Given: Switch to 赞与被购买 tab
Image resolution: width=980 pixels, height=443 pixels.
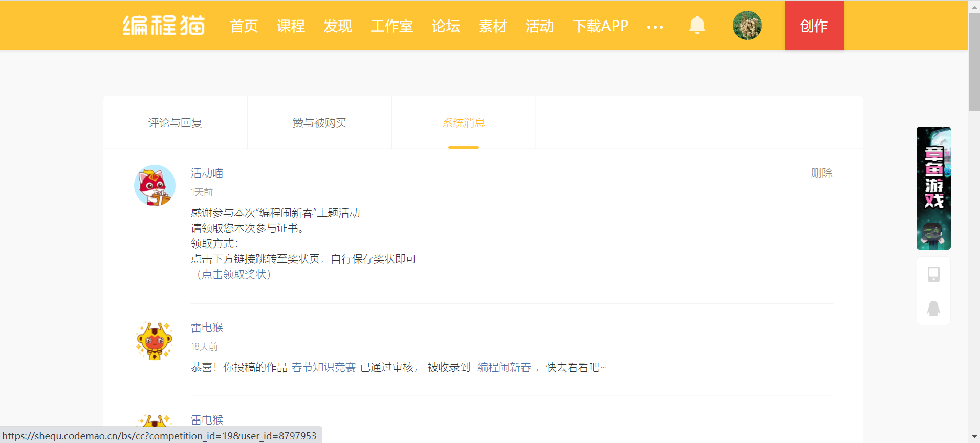Looking at the screenshot, I should [319, 123].
